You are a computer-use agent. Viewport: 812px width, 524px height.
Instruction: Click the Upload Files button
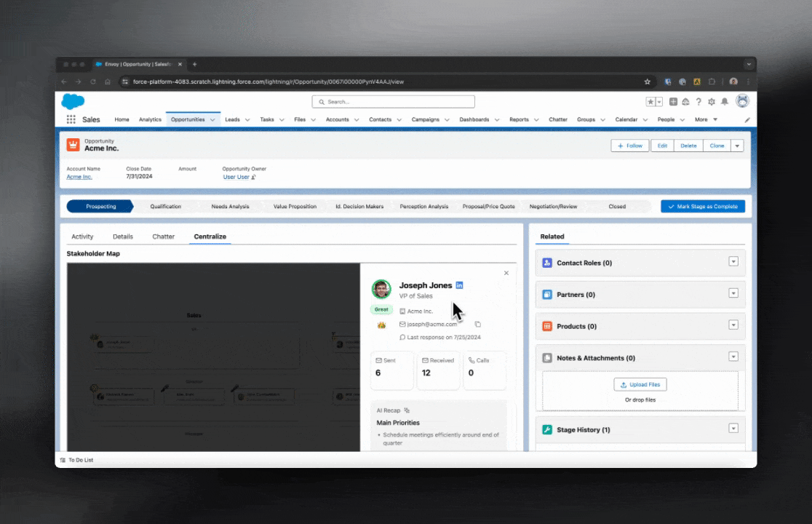point(640,384)
